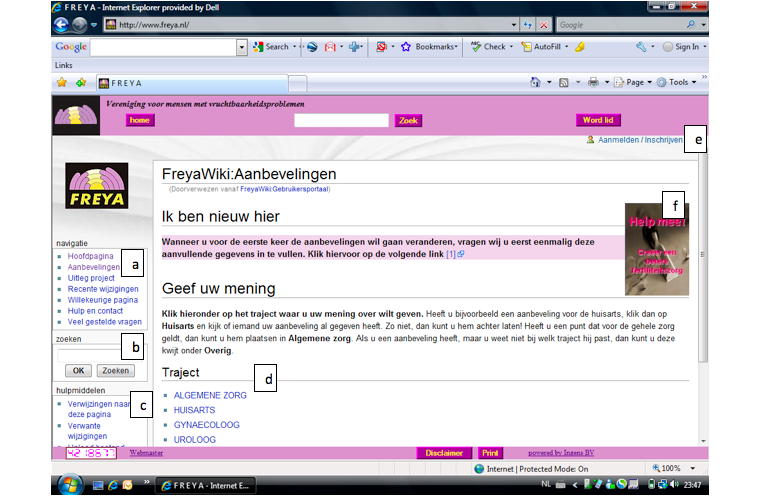The image size is (760, 496).
Task: Click the stop loading X icon
Action: tap(543, 24)
